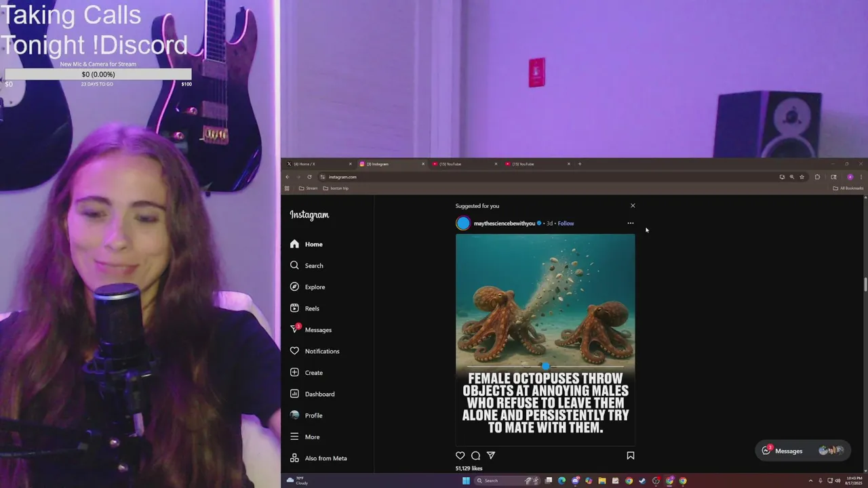
Task: Click maythesciencebewithyou profile avatar
Action: [x=463, y=223]
